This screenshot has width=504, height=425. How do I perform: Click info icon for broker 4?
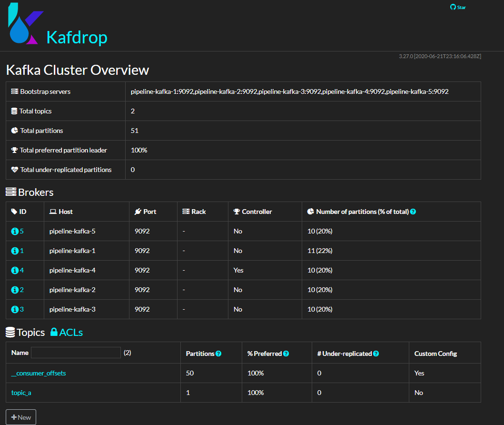[x=15, y=271]
